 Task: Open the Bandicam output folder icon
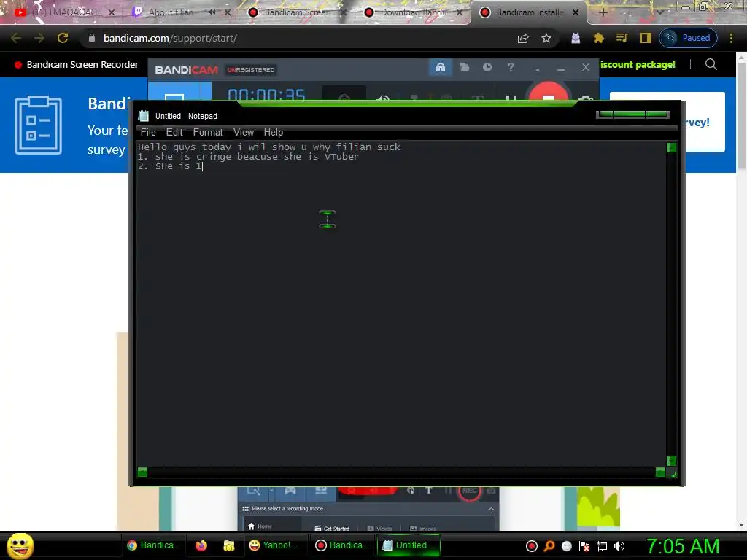[464, 67]
